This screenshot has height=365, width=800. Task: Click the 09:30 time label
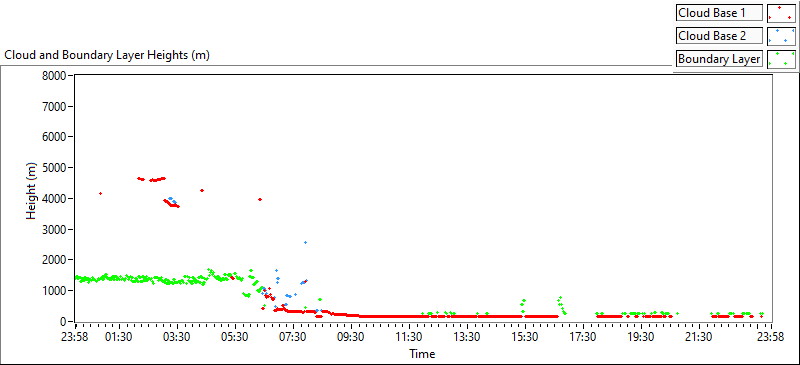coord(351,337)
